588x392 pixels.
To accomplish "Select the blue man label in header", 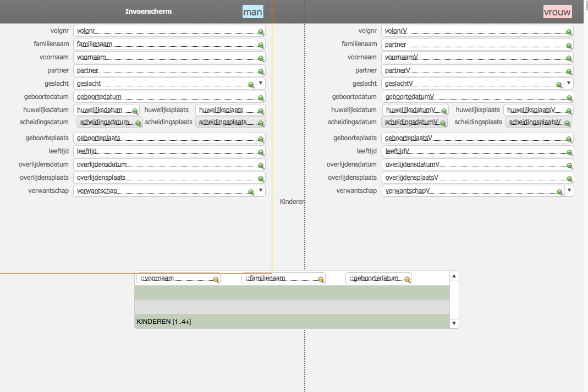I will [x=252, y=12].
